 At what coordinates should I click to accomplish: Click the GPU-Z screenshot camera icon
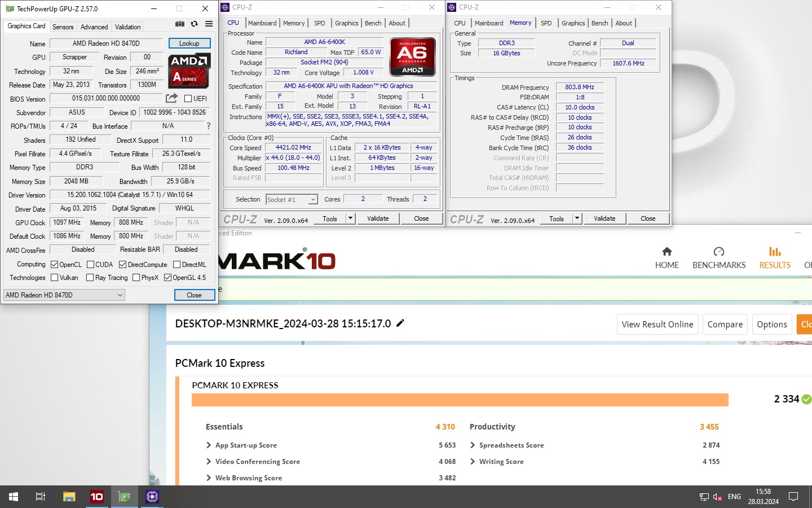[x=179, y=24]
